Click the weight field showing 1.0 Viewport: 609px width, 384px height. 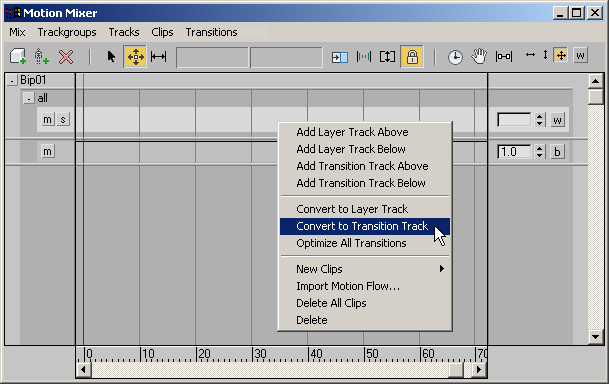pyautogui.click(x=514, y=152)
